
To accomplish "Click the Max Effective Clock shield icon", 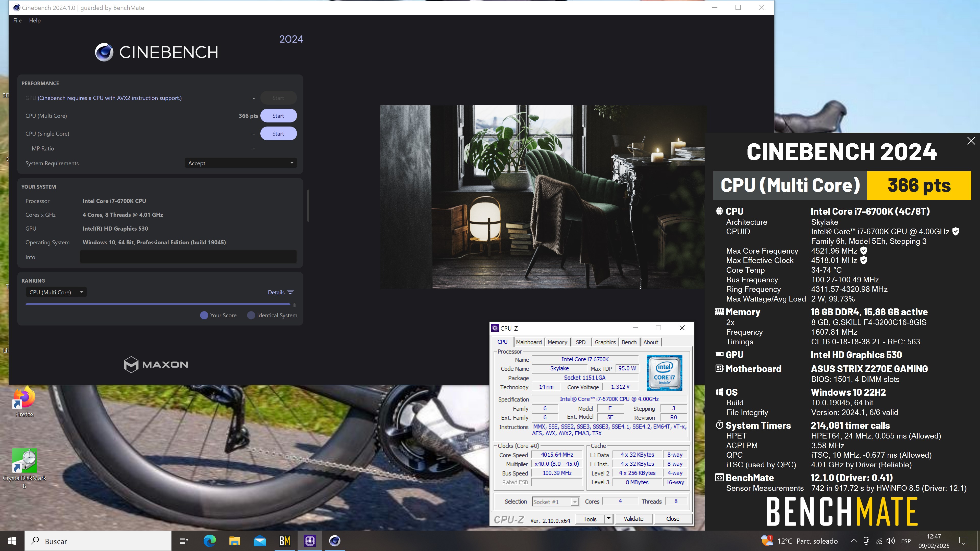I will (864, 260).
